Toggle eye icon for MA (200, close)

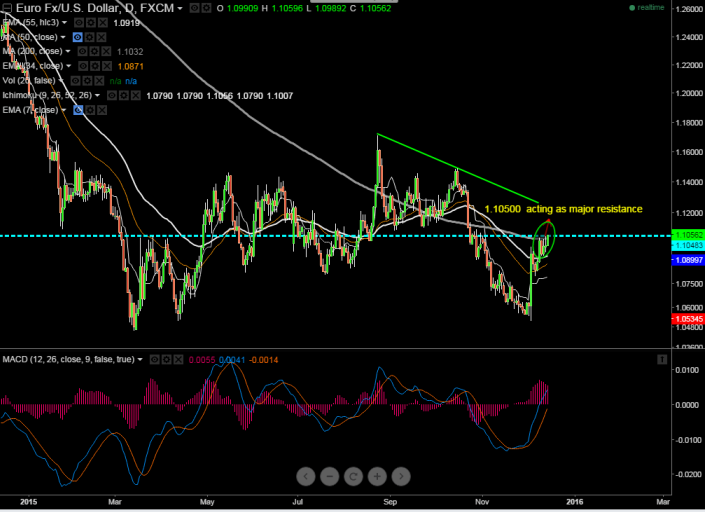point(82,52)
